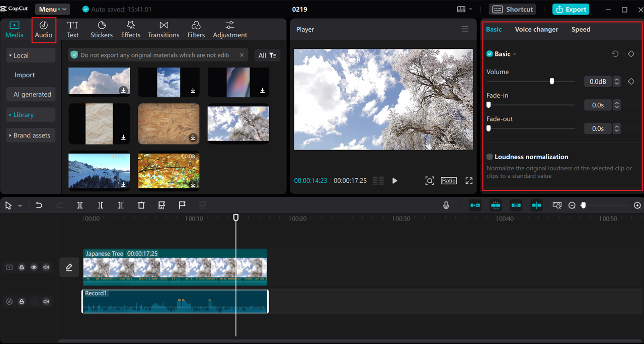The width and height of the screenshot is (644, 344).
Task: Select the snowy mountain clip thumbnail
Action: (x=99, y=171)
